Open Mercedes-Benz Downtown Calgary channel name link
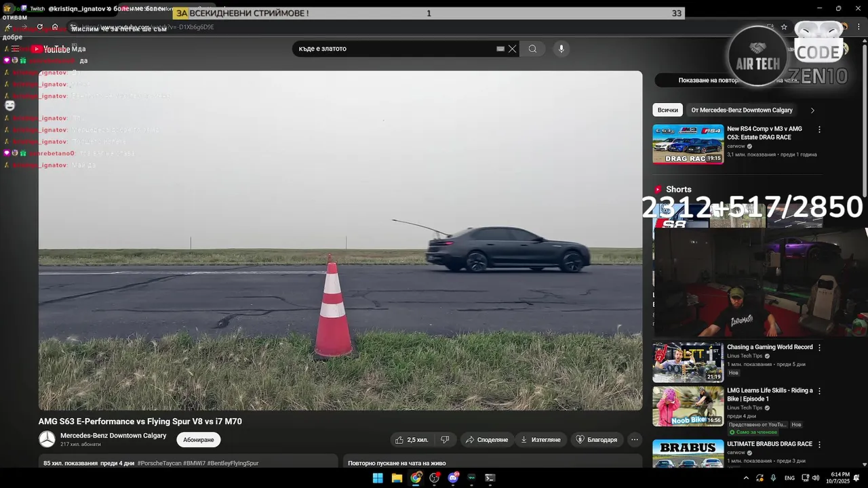This screenshot has width=868, height=488. [x=113, y=435]
